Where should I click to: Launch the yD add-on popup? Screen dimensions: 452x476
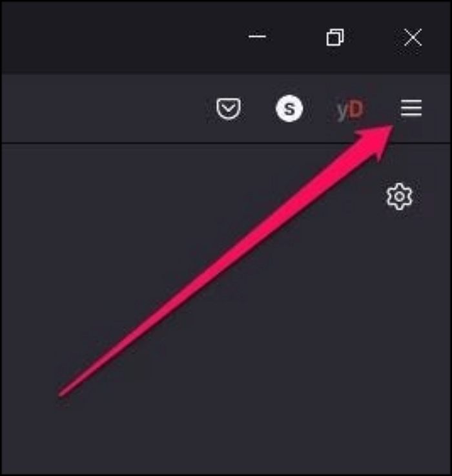(350, 109)
